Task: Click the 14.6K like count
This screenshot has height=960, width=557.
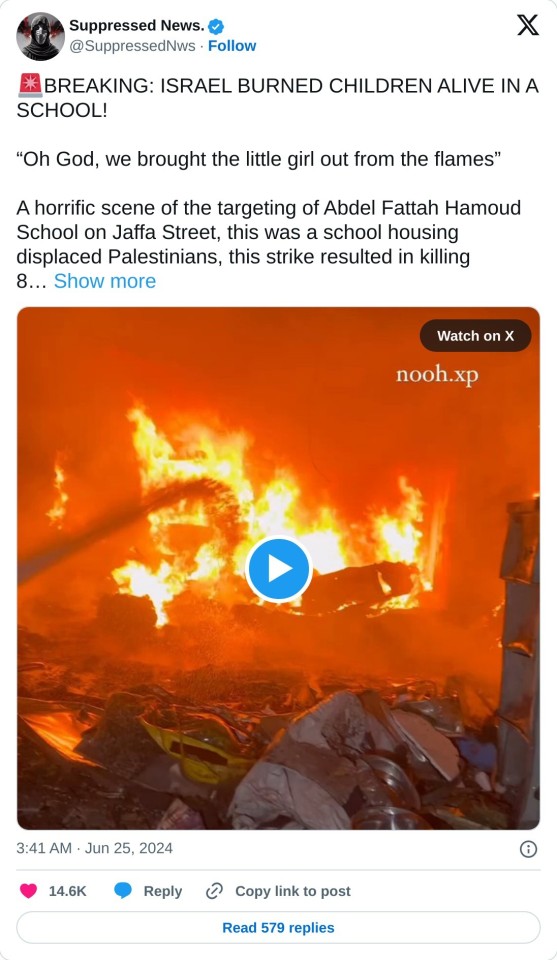Action: pos(67,891)
